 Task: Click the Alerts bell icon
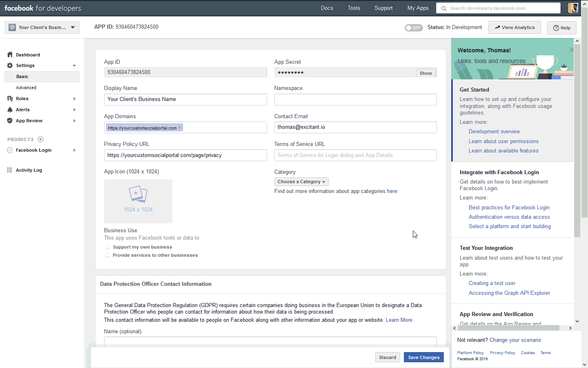pyautogui.click(x=10, y=110)
